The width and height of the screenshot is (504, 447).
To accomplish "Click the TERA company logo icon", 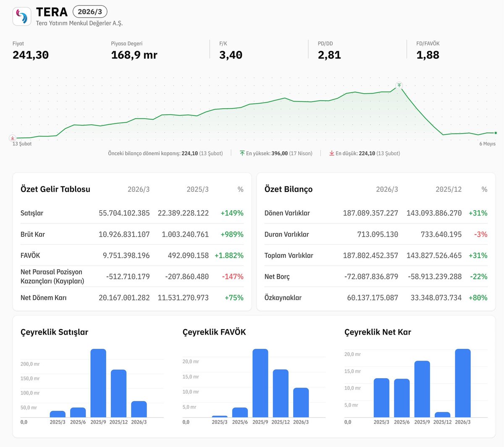I will pos(22,16).
